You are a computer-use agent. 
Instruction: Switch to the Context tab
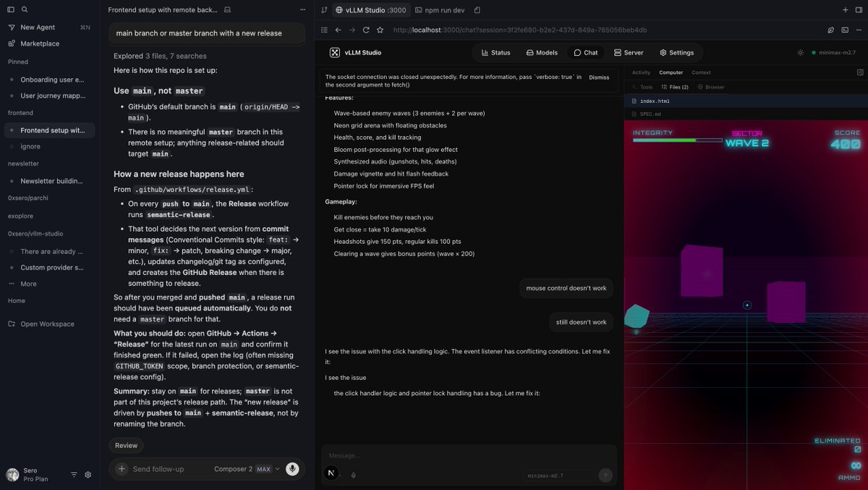[701, 72]
